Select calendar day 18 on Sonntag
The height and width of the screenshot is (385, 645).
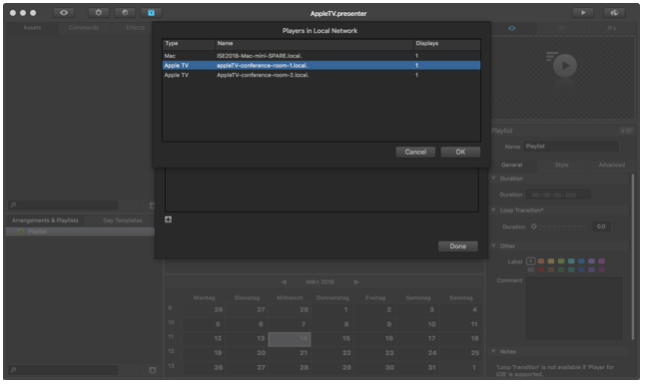tap(461, 339)
